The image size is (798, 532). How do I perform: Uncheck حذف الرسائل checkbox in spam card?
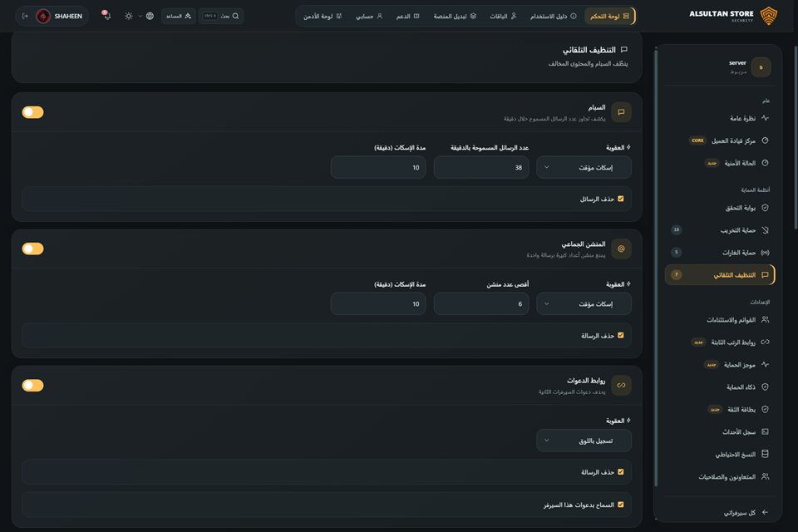[x=620, y=199]
